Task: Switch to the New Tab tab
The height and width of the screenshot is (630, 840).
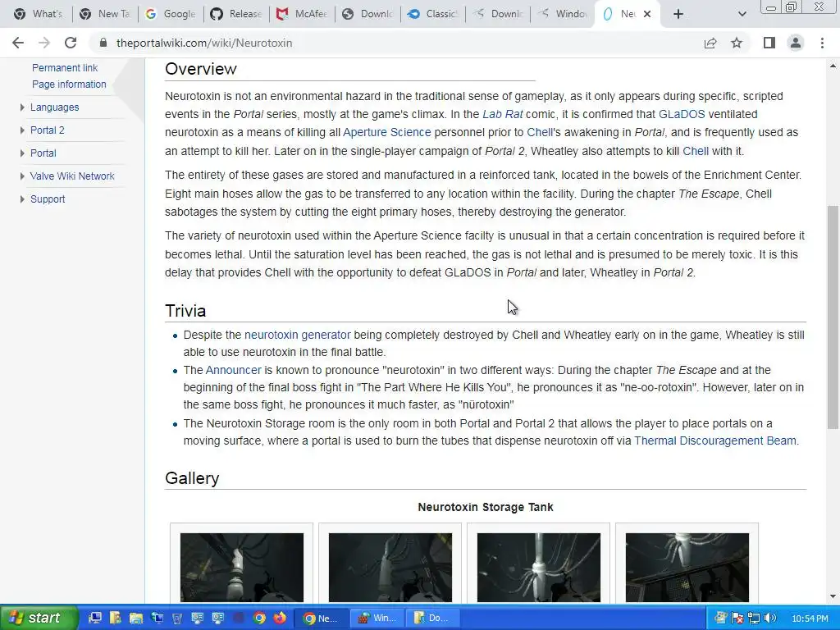Action: point(104,14)
